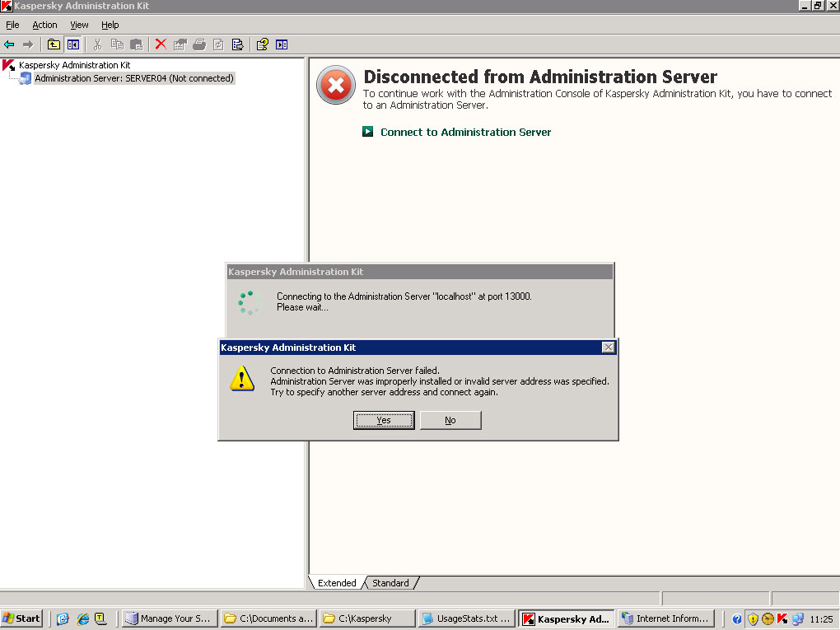840x630 pixels.
Task: Minimize the main console window
Action: 805,6
